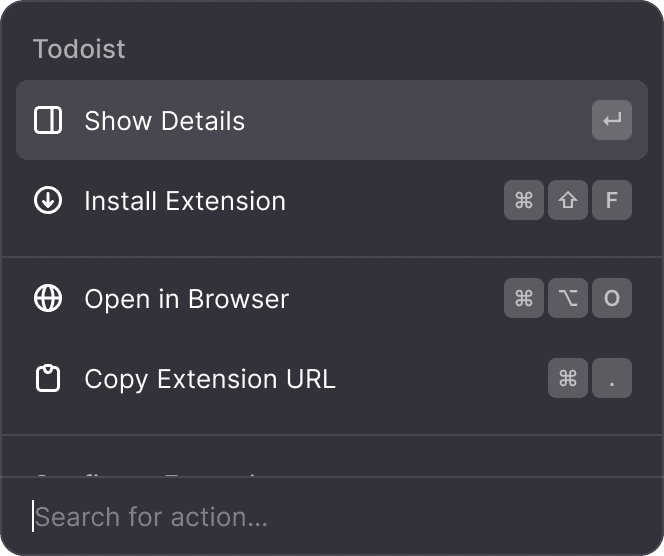Click the O key badge on Open in Browser
This screenshot has width=664, height=556.
click(612, 299)
